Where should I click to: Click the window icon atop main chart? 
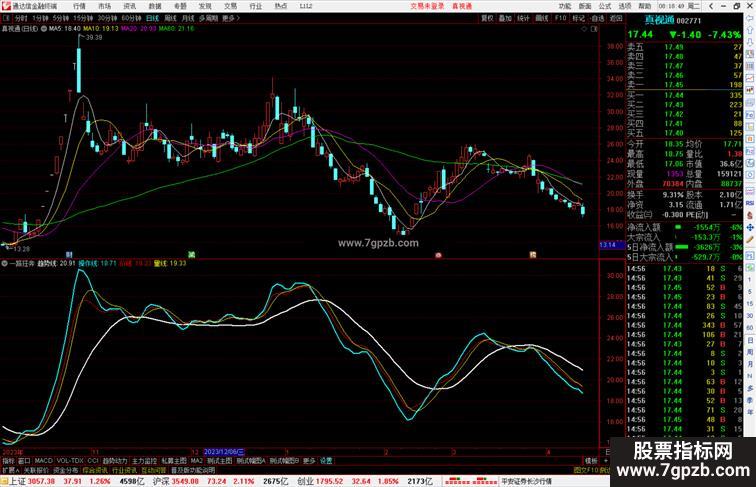coord(594,29)
